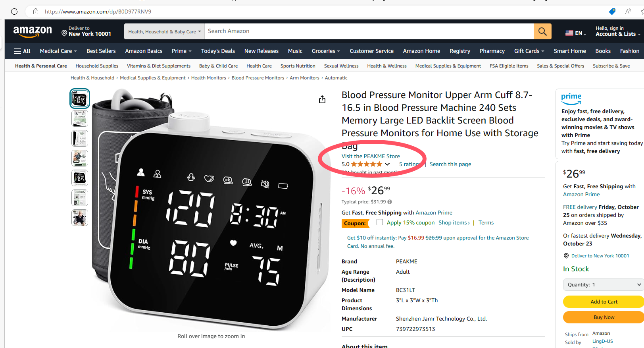Expand the star rating breakdown chevron
644x348 pixels.
[387, 164]
